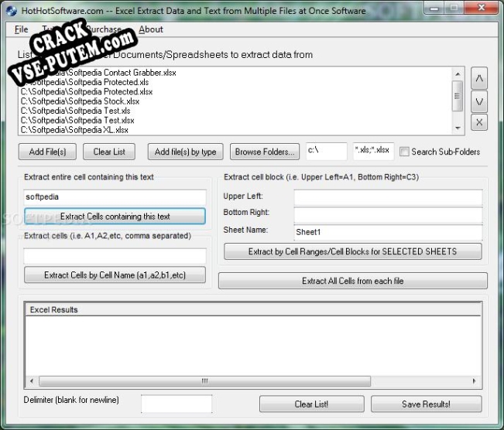Click the comma separated cells input field

pos(115,256)
